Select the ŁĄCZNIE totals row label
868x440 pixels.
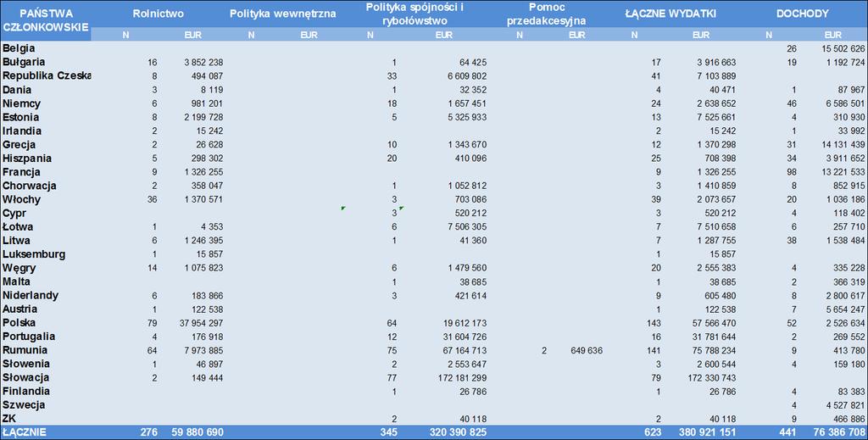[25, 432]
